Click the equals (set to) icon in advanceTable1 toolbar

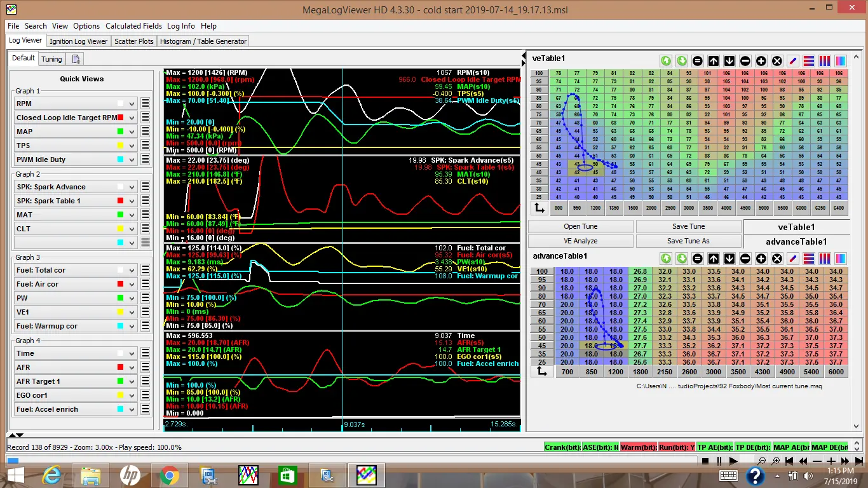[x=698, y=259]
